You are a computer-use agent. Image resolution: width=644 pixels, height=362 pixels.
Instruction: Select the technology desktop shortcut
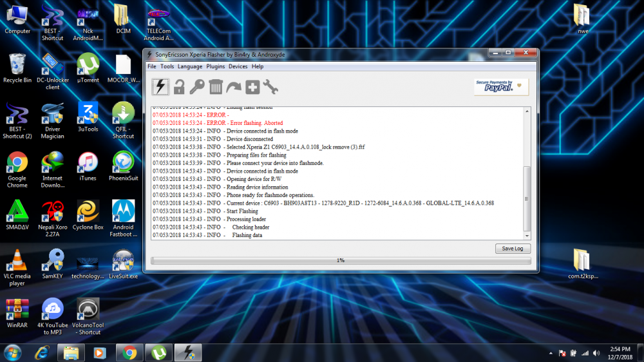[88, 267]
